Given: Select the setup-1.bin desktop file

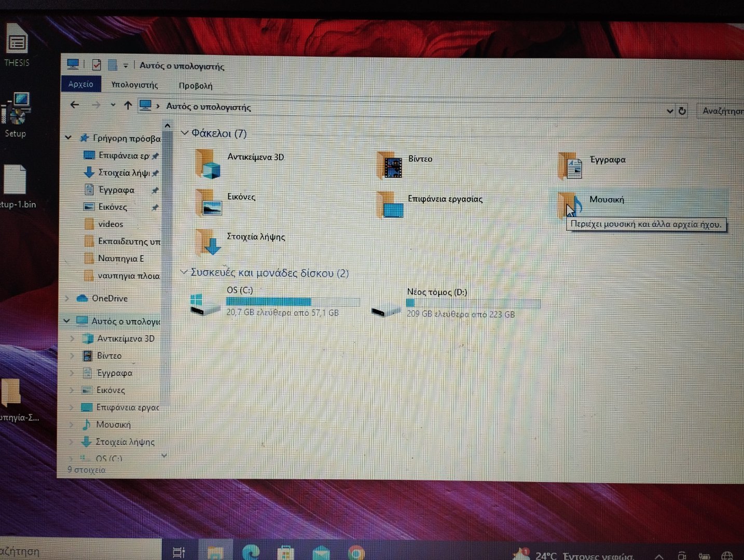Looking at the screenshot, I should pos(16,187).
